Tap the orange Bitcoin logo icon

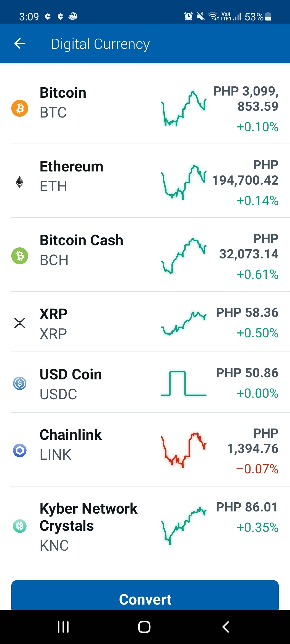[x=20, y=108]
